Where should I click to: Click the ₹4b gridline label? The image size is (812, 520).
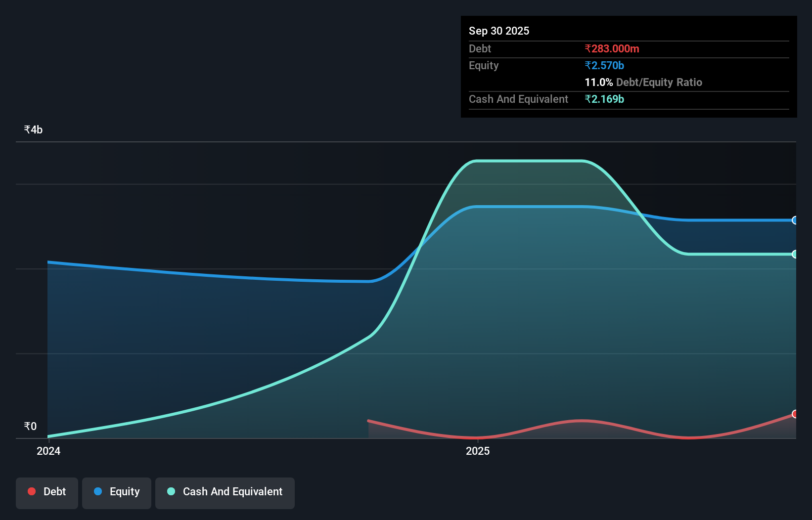(33, 129)
